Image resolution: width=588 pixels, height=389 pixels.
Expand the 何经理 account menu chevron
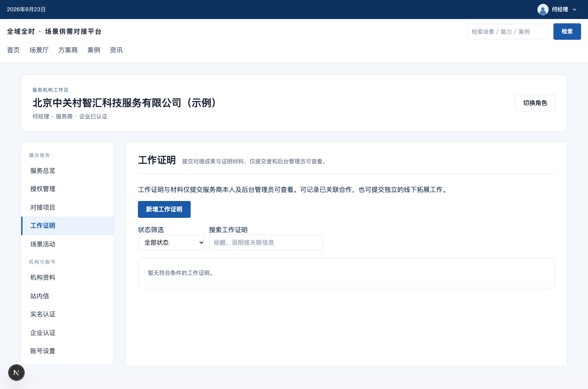pos(575,10)
